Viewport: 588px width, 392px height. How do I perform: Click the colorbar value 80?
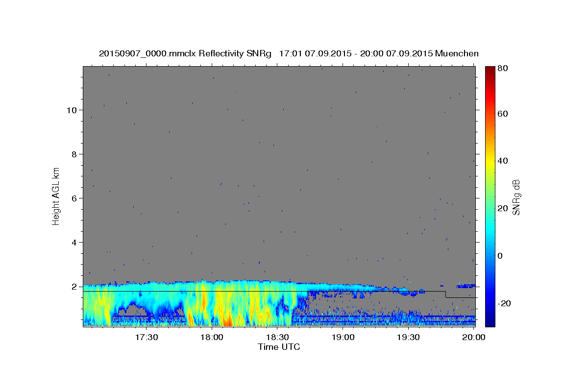pos(502,68)
